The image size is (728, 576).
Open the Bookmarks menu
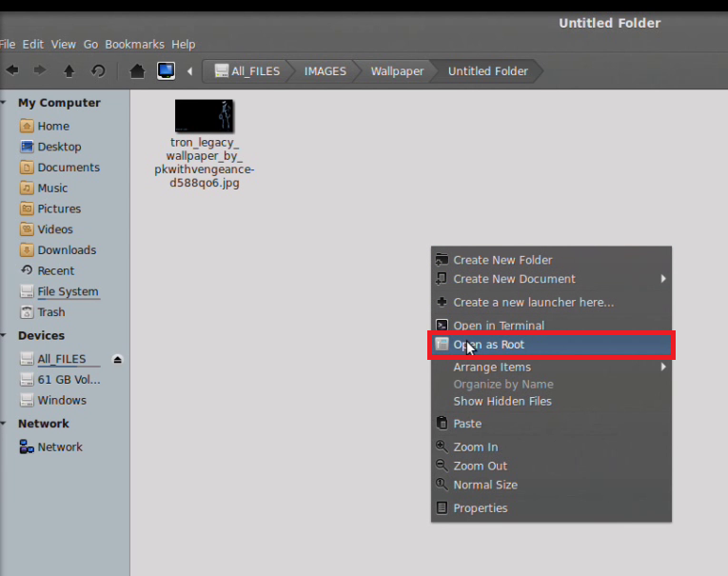tap(134, 44)
